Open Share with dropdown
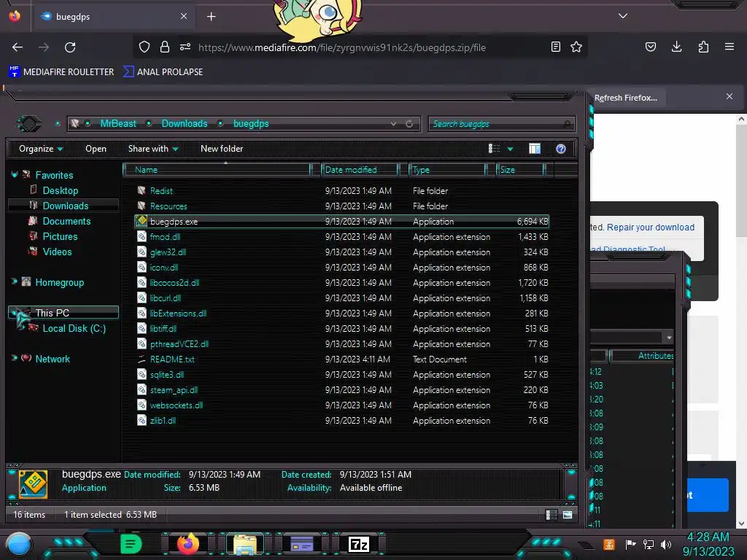 [x=153, y=149]
